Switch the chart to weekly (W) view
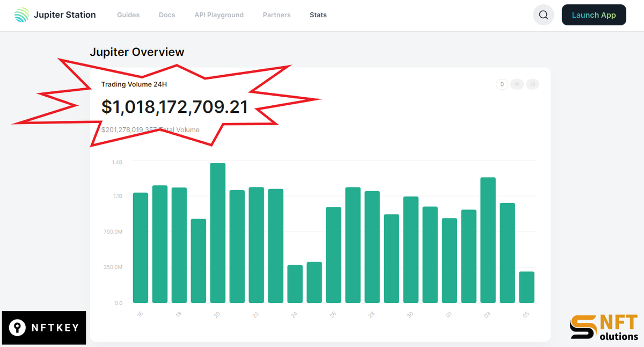The width and height of the screenshot is (644, 347). (517, 84)
